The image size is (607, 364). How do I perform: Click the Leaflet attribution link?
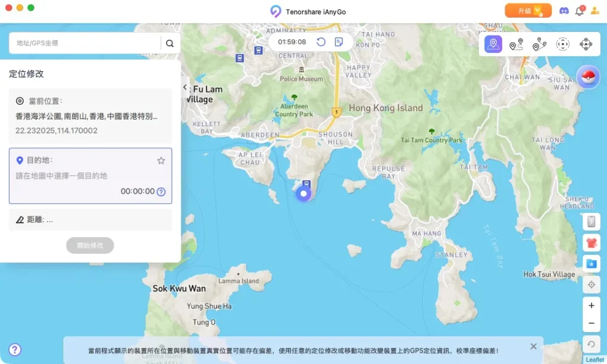click(x=595, y=360)
